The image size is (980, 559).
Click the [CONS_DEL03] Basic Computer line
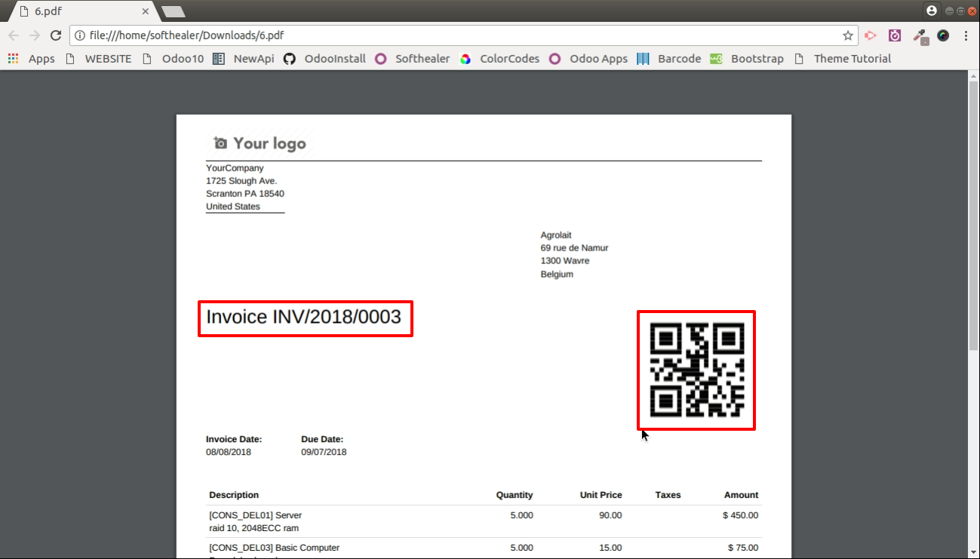coord(275,548)
